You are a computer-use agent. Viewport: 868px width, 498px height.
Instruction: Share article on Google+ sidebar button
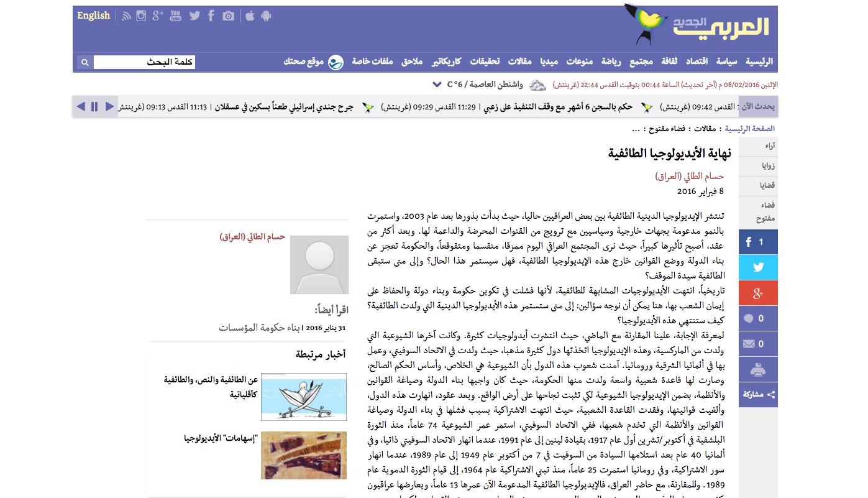758,293
